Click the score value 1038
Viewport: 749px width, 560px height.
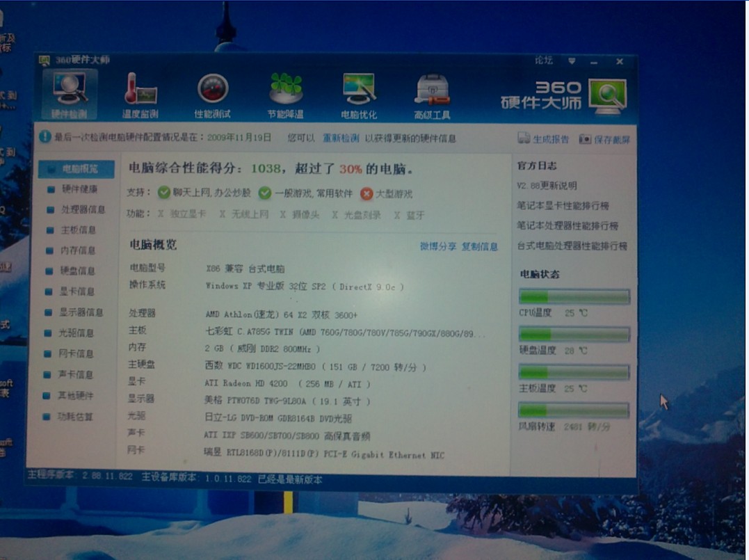[x=266, y=168]
